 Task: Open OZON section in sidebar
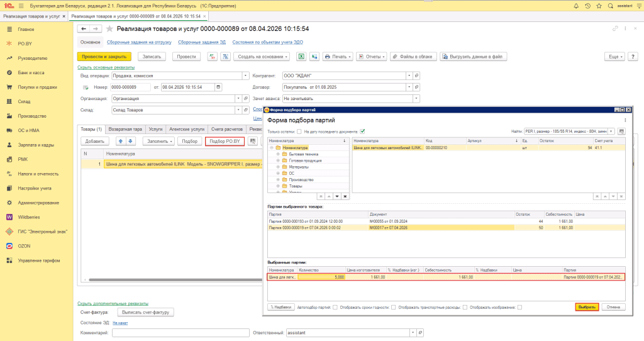point(25,246)
